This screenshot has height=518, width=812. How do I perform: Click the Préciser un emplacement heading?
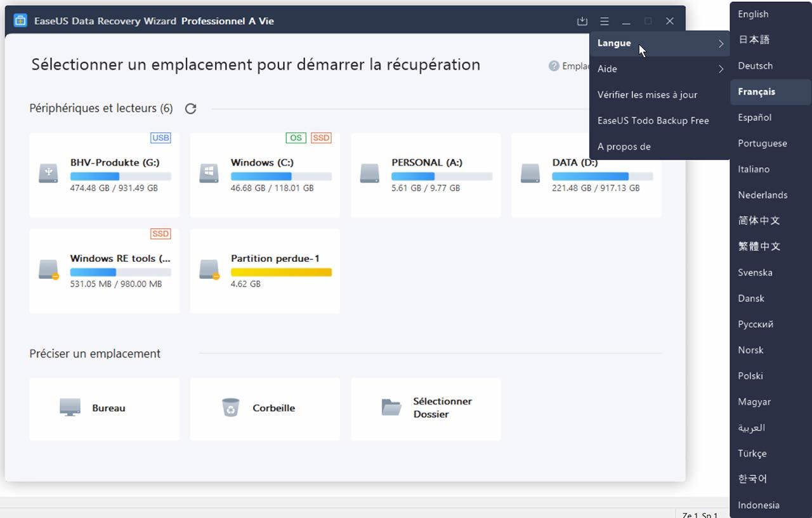pyautogui.click(x=95, y=354)
